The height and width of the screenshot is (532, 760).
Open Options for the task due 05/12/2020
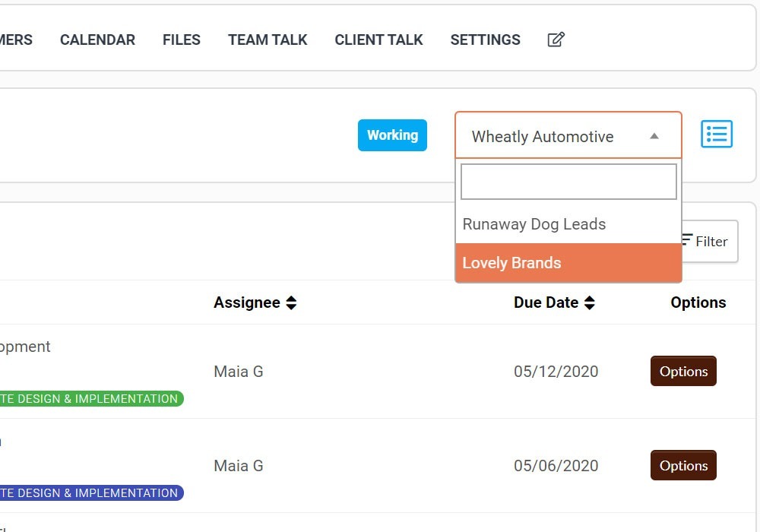[682, 372]
